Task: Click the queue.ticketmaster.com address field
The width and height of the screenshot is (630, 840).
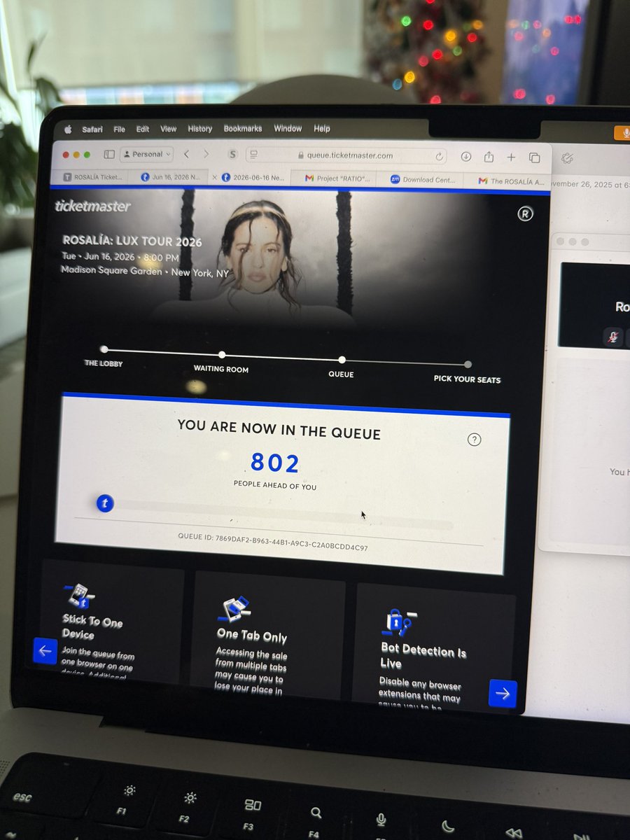Action: point(347,155)
